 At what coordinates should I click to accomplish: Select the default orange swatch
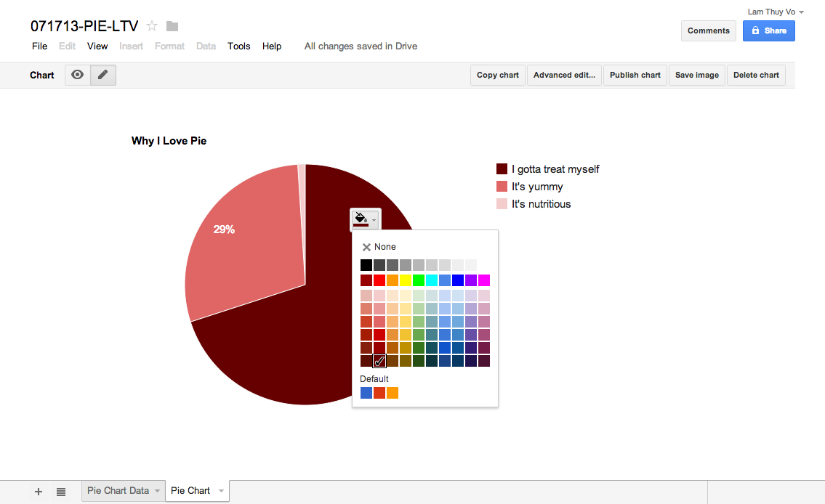(393, 393)
